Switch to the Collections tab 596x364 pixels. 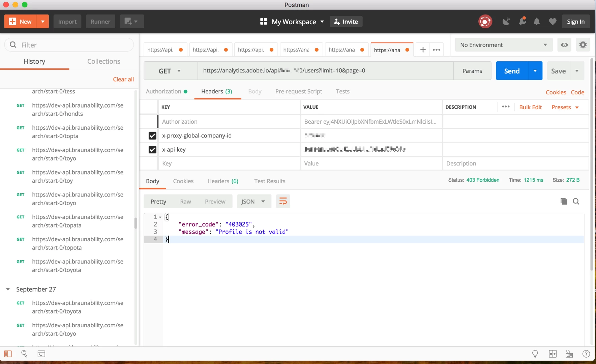[x=104, y=61]
